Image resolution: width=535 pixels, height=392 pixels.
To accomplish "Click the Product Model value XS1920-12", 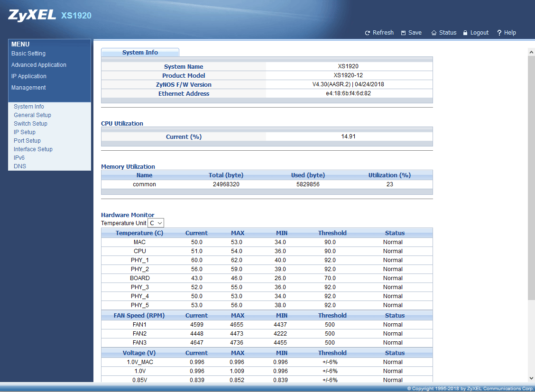I will click(348, 75).
